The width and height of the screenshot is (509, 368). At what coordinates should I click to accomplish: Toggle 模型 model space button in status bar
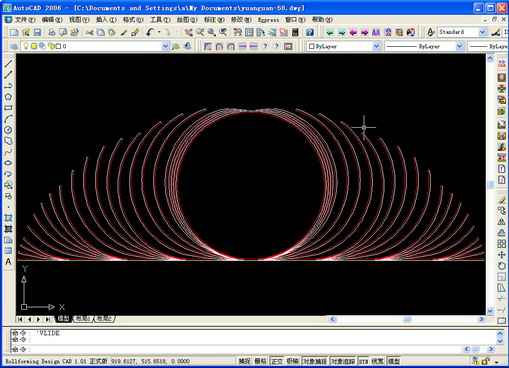coord(394,361)
